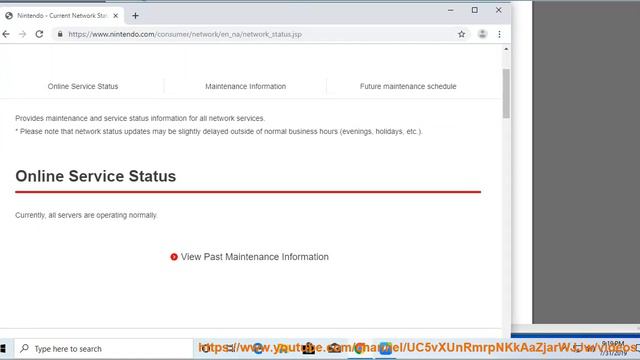Click "Provides maintenance and service status information" text
The width and height of the screenshot is (640, 360).
pyautogui.click(x=140, y=118)
